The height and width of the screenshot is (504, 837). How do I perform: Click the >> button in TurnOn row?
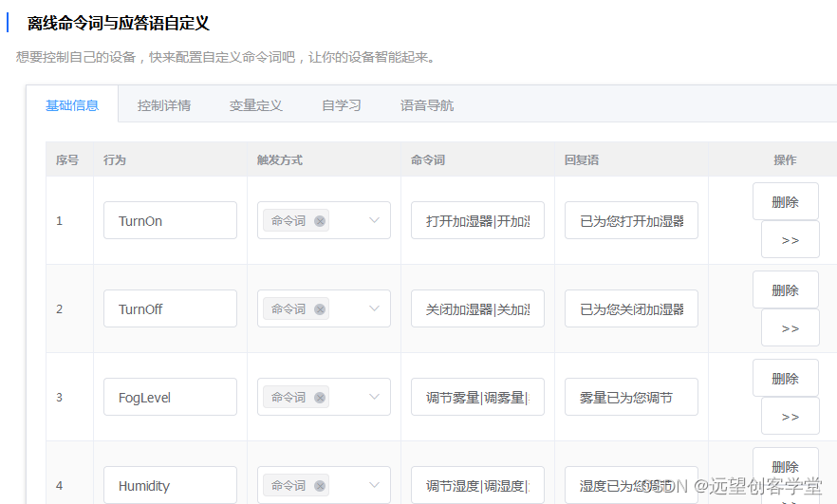pyautogui.click(x=790, y=240)
